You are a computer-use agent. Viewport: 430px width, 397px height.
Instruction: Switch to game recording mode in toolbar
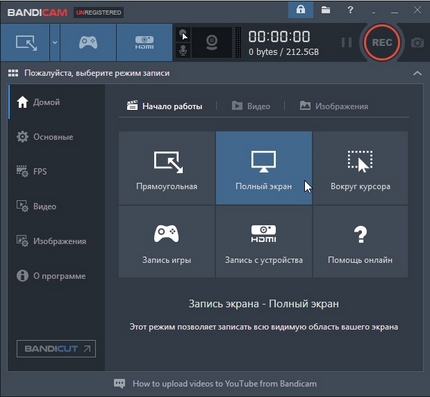pos(88,43)
